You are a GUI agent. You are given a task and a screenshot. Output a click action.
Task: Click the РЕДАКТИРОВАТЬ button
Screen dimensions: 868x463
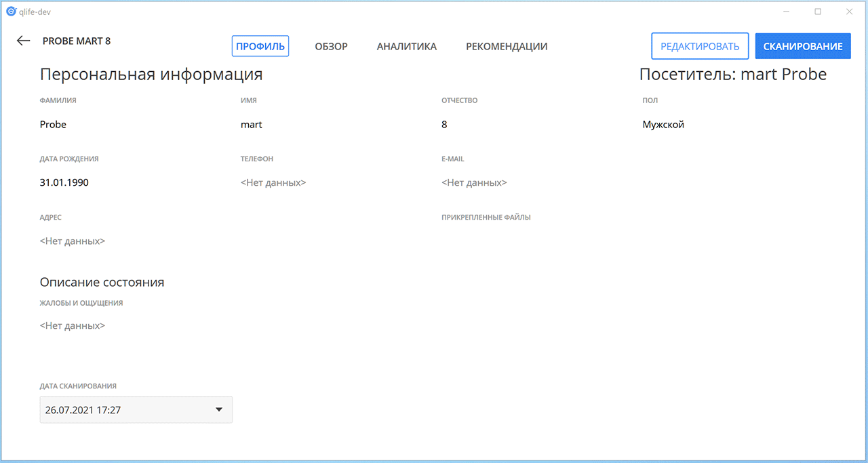point(700,46)
